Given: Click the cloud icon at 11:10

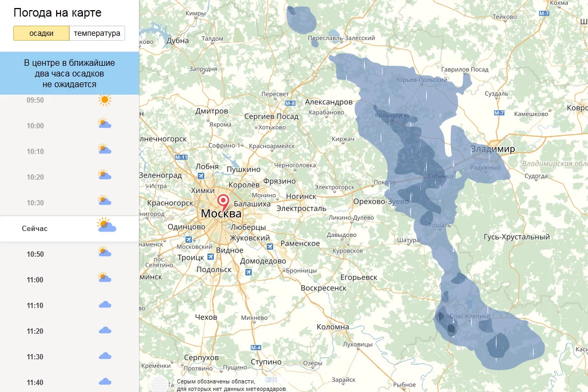Looking at the screenshot, I should [105, 305].
